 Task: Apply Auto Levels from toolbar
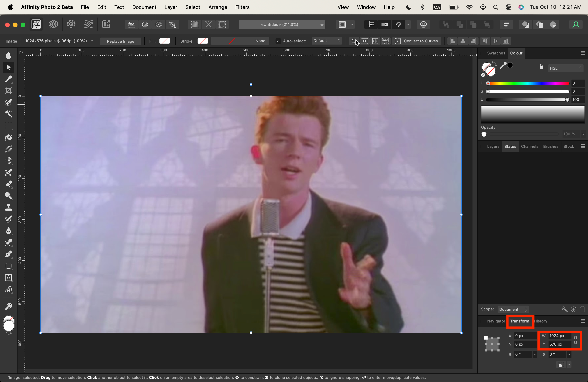pos(131,25)
